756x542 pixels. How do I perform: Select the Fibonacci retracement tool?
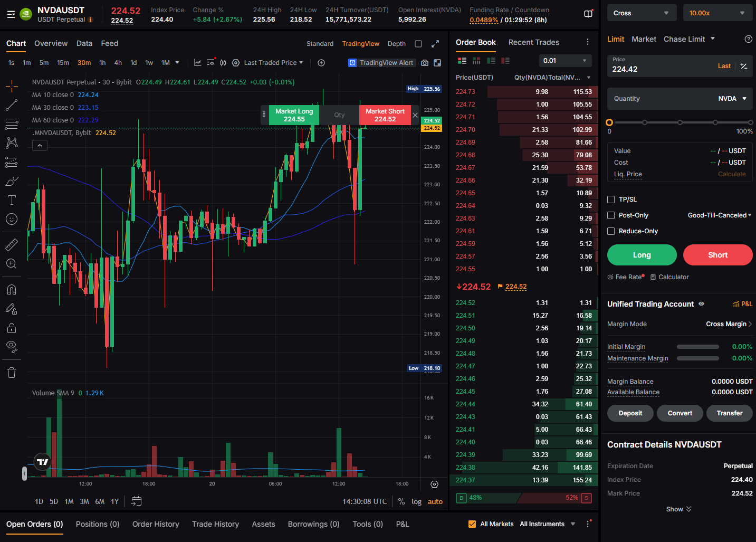12,124
